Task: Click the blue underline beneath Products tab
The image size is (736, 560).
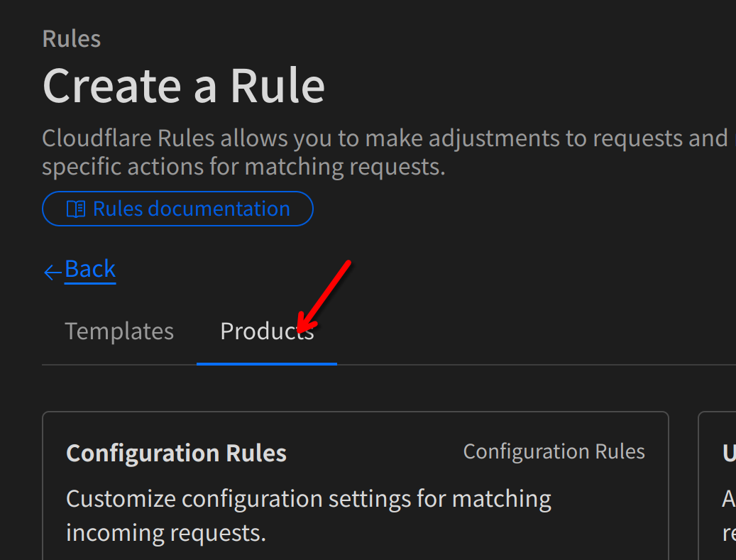Action: pos(267,364)
